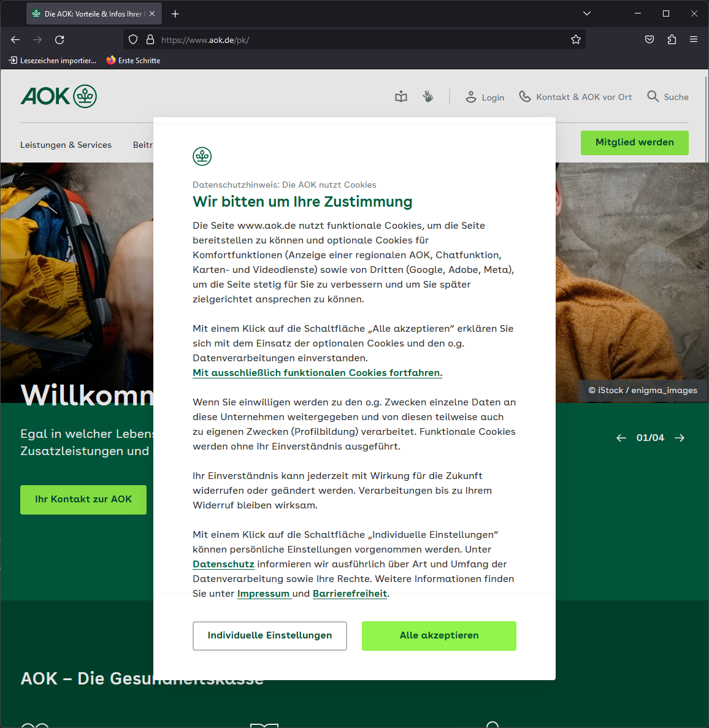Show the extensions puzzle panel
709x728 pixels.
pos(672,39)
